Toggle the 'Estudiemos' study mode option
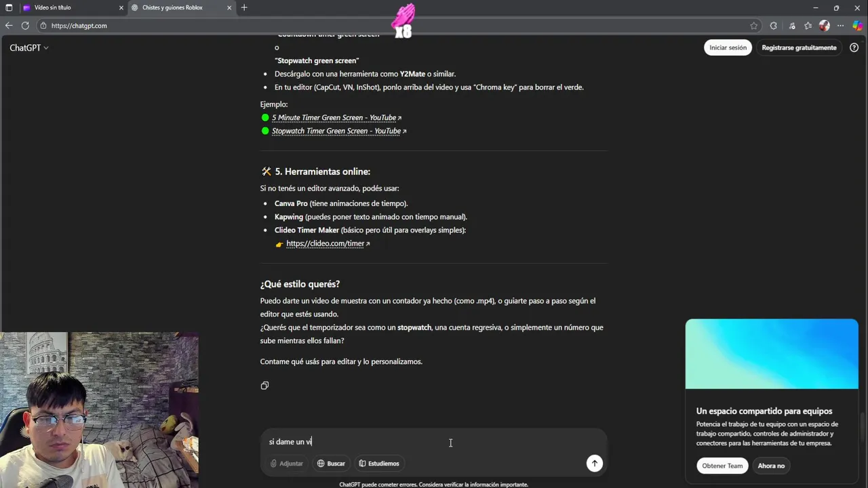The height and width of the screenshot is (488, 868). pyautogui.click(x=379, y=464)
